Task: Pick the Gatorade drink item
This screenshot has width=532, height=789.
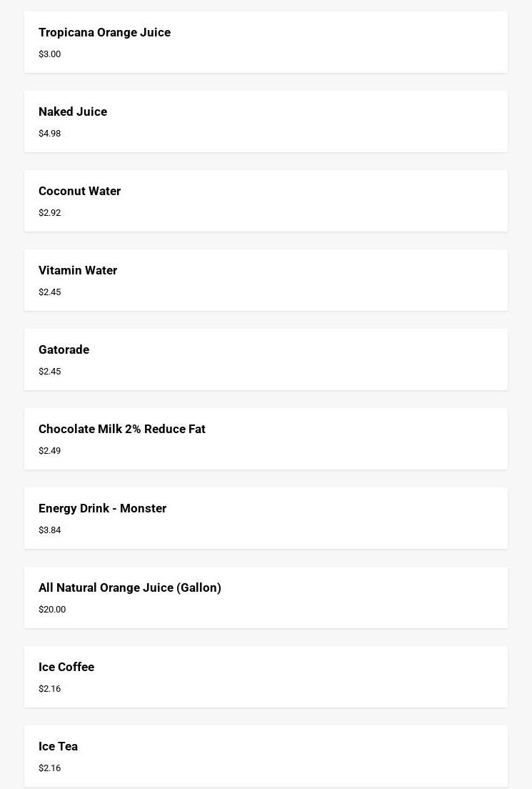Action: tap(266, 359)
